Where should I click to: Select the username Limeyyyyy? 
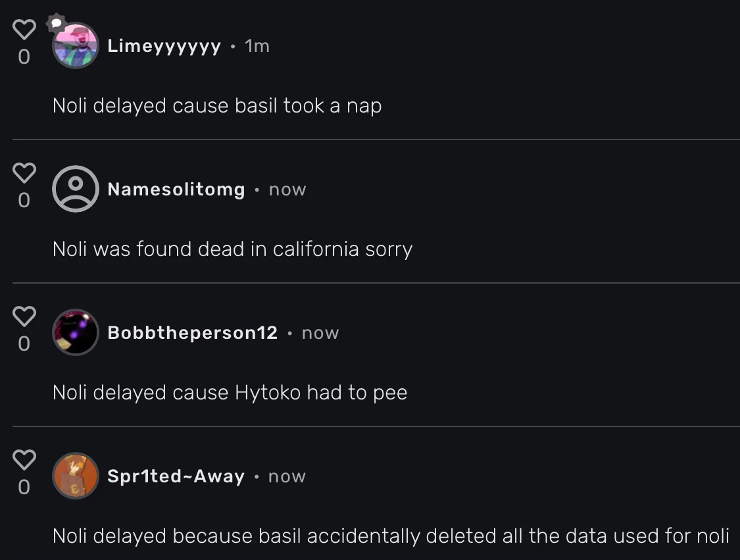(x=165, y=46)
